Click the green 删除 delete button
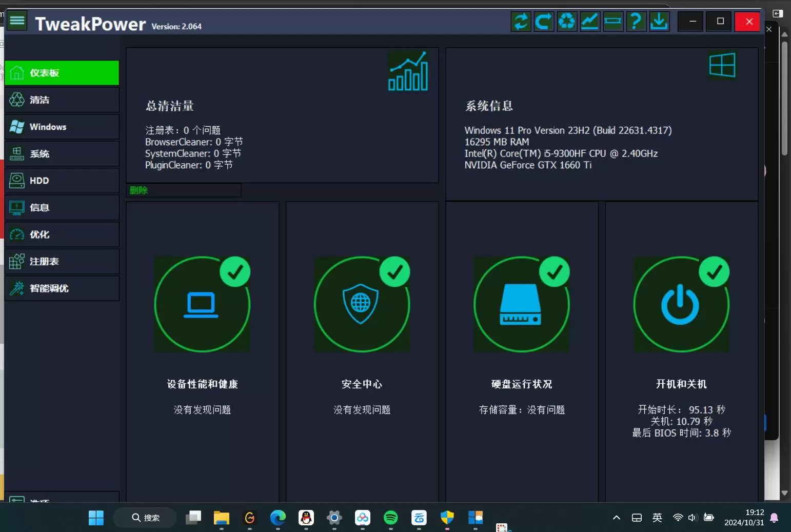Viewport: 791px width, 532px height. click(184, 190)
